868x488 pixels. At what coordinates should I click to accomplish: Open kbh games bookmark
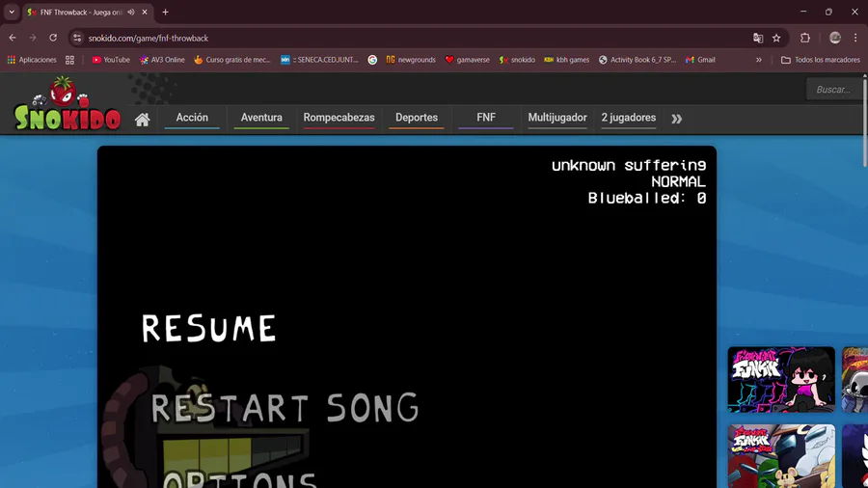click(567, 60)
